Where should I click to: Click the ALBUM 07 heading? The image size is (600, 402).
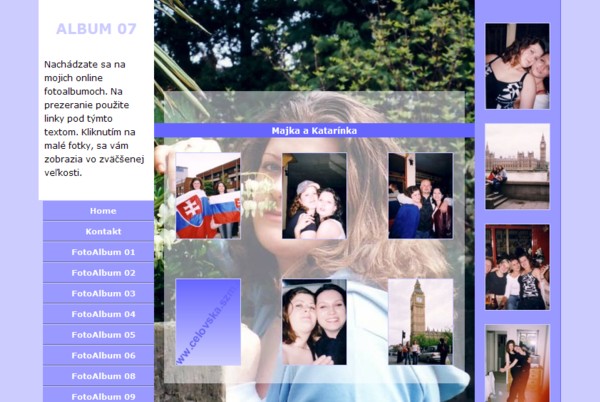click(x=96, y=29)
